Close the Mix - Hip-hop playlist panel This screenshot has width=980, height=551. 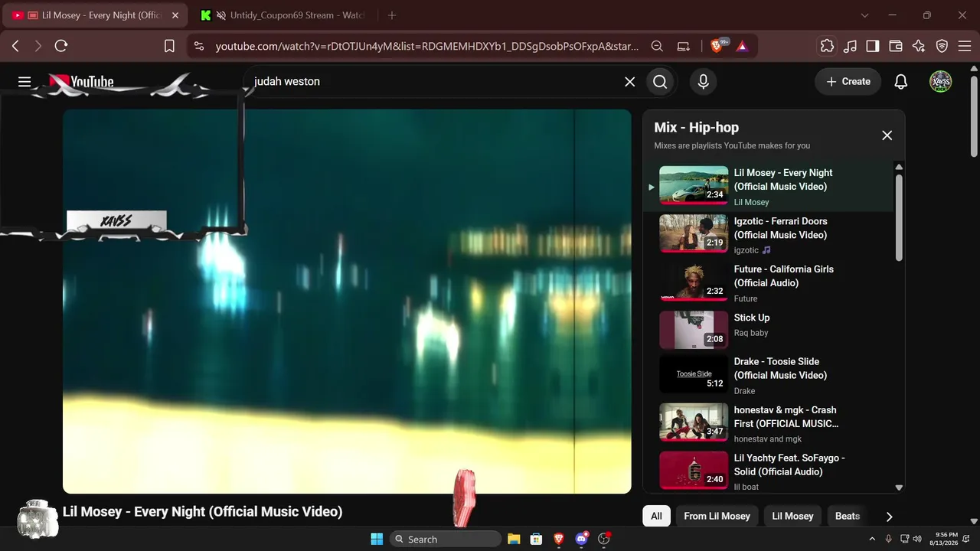[887, 135]
